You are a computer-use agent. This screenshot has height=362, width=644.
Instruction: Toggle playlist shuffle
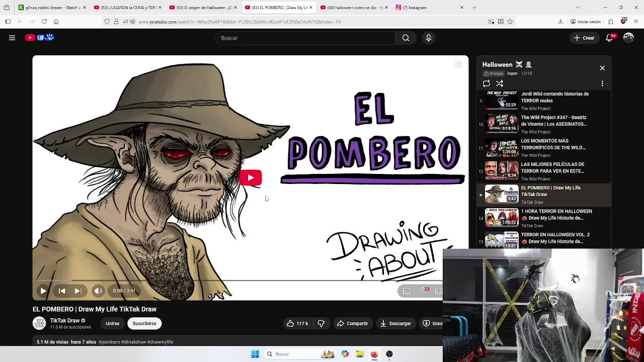(500, 83)
